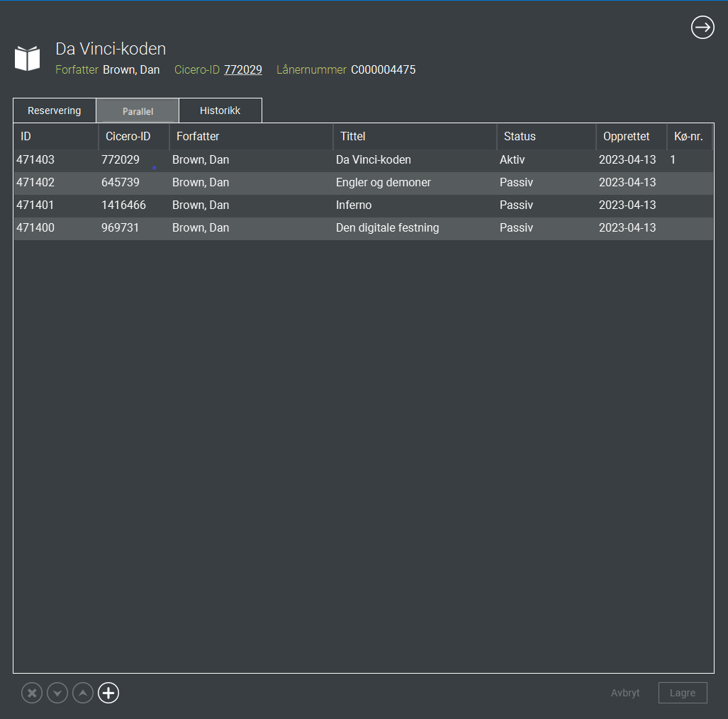Viewport: 728px width, 719px height.
Task: Click author Brown, Dan in Inferno row
Action: pyautogui.click(x=201, y=205)
